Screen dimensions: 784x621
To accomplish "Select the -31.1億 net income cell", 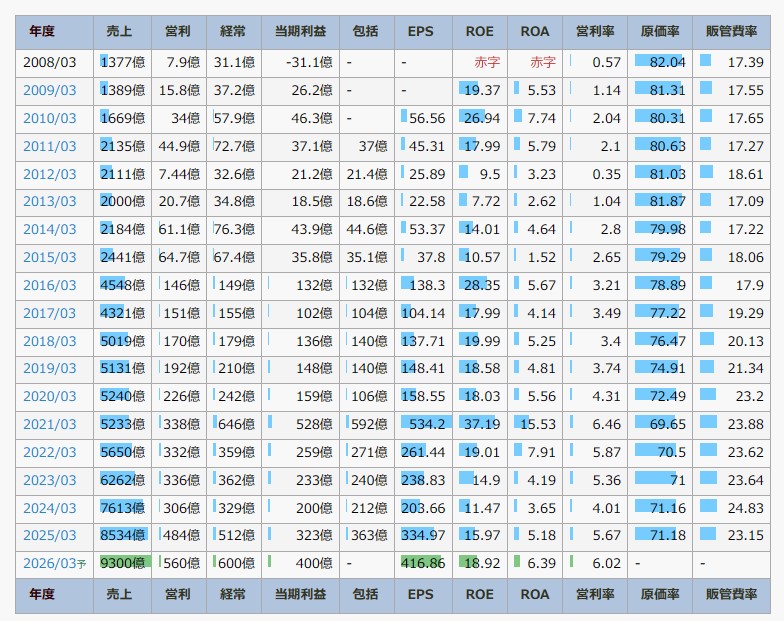I will click(x=300, y=63).
